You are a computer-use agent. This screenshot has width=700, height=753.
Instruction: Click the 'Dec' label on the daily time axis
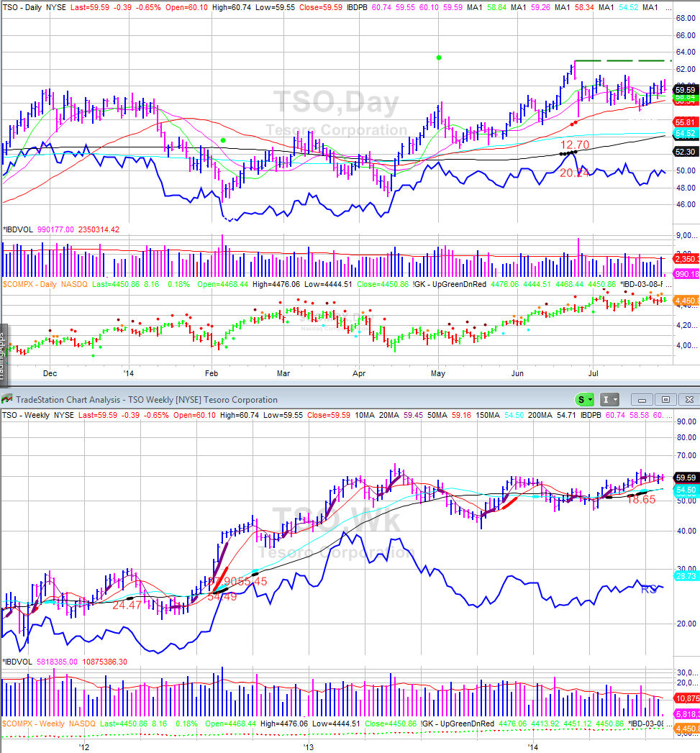(50, 373)
